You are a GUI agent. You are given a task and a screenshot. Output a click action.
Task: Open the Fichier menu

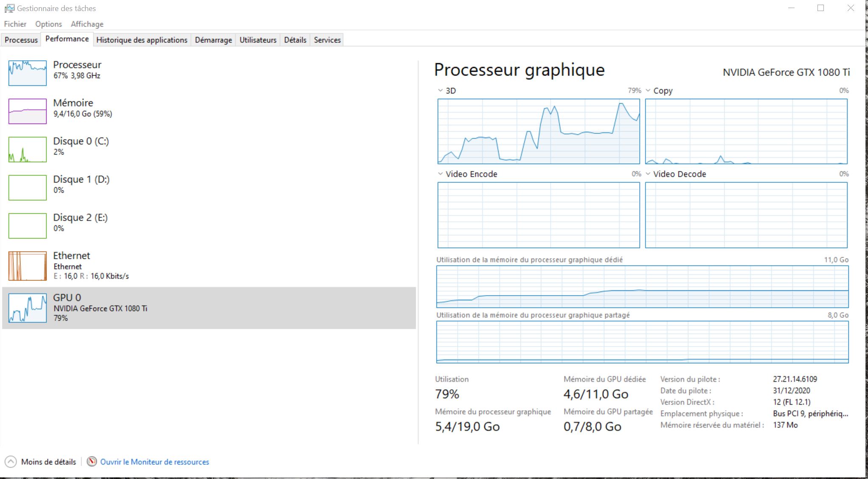[x=15, y=24]
